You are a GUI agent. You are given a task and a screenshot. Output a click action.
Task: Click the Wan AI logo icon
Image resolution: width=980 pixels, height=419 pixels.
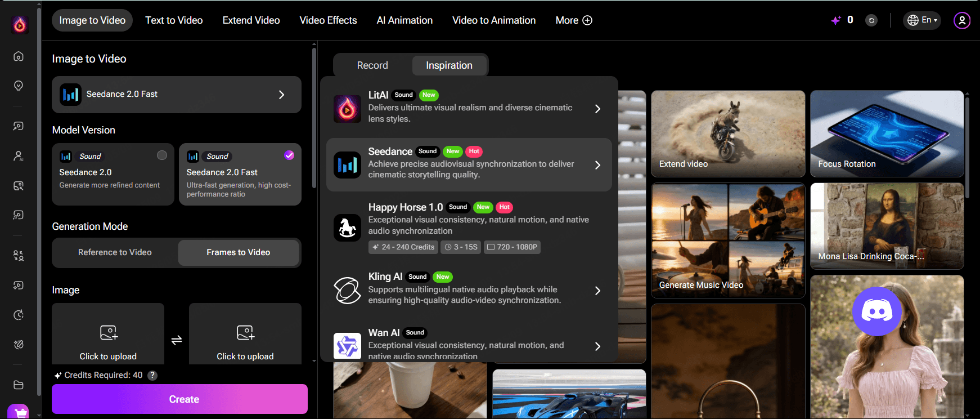pos(347,346)
